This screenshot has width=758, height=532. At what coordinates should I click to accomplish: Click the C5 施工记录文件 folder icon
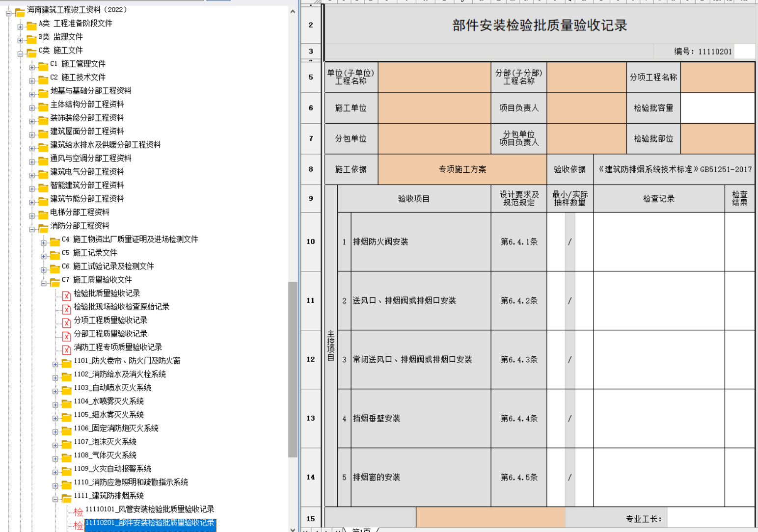[x=55, y=255]
